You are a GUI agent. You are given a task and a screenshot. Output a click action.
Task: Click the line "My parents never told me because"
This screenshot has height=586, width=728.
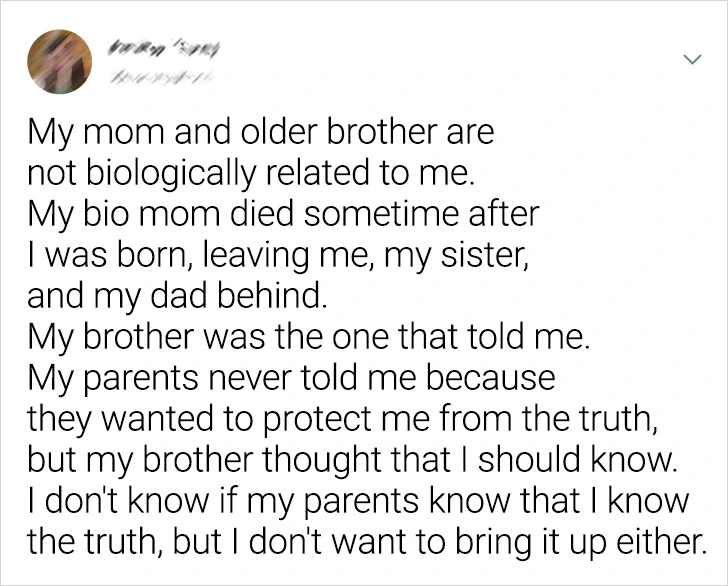[x=290, y=379]
